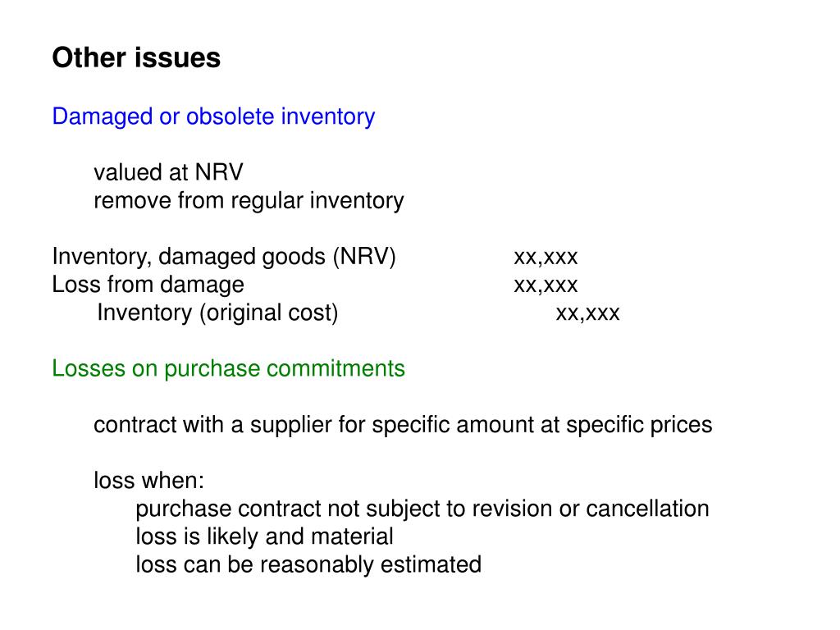The image size is (840, 630).
Task: Select the green 'Losses on purchase commitments' heading
Action: pos(228,369)
